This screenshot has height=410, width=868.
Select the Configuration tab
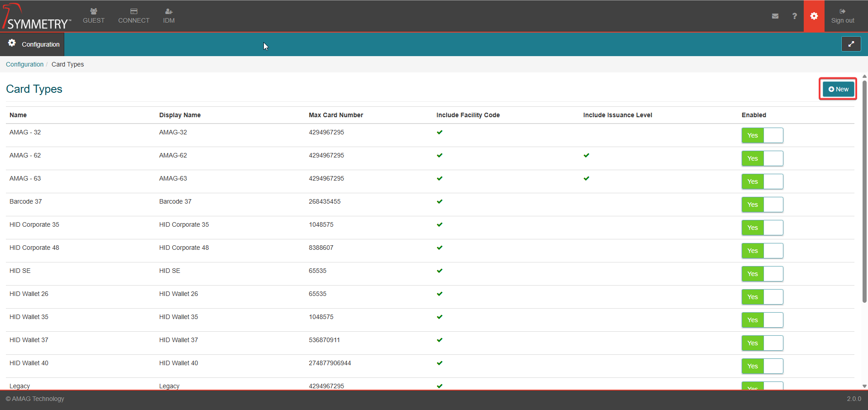click(34, 44)
